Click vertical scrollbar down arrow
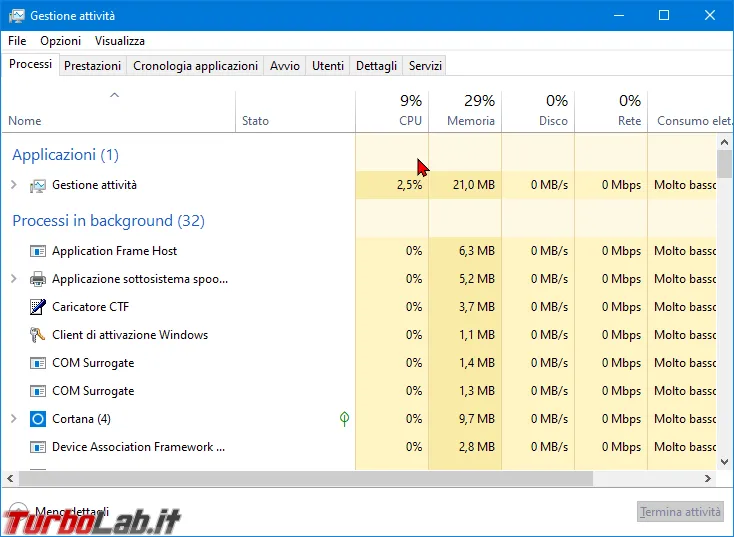The width and height of the screenshot is (734, 537). (x=724, y=462)
